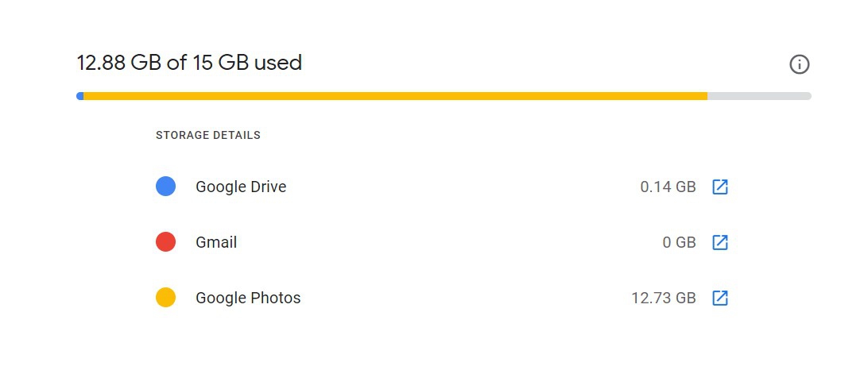Image resolution: width=868 pixels, height=389 pixels.
Task: Select the Google Photos label
Action: point(248,298)
